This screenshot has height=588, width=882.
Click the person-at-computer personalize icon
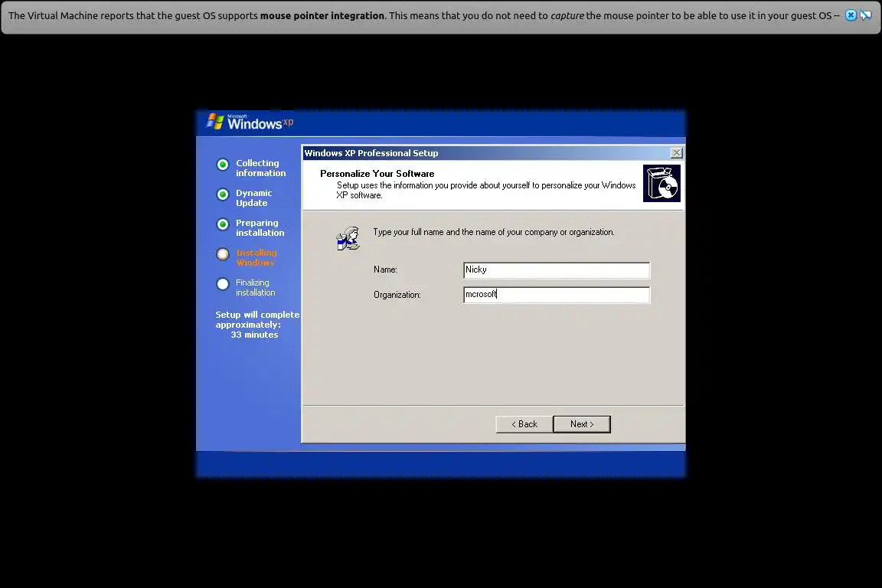348,239
